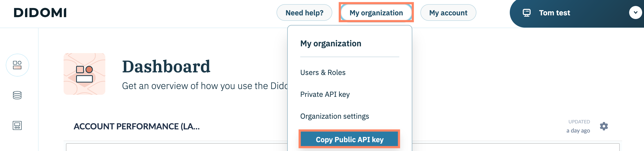Click the monitor icon beside Tom test

(x=526, y=13)
